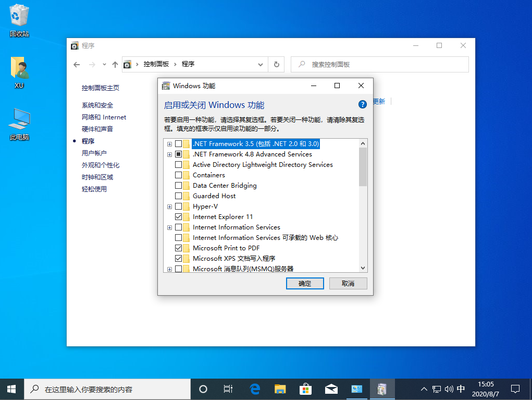Select 程序 in sidebar
Image resolution: width=532 pixels, height=400 pixels.
(88, 141)
